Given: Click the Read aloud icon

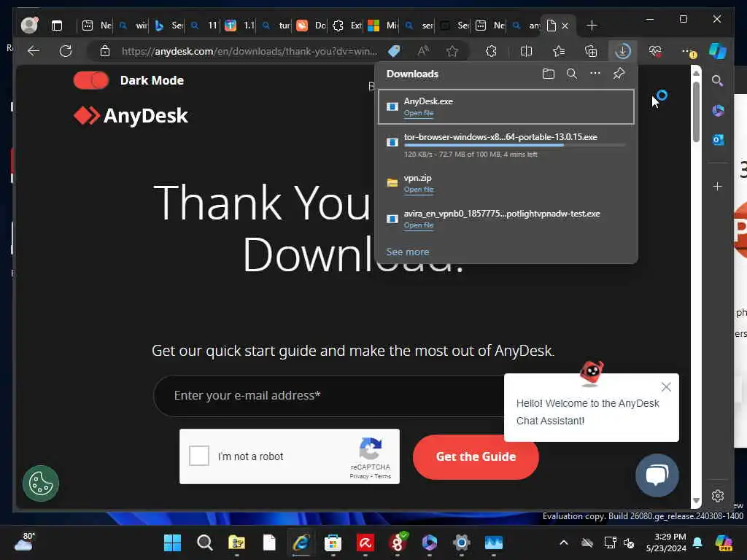Looking at the screenshot, I should 423,51.
